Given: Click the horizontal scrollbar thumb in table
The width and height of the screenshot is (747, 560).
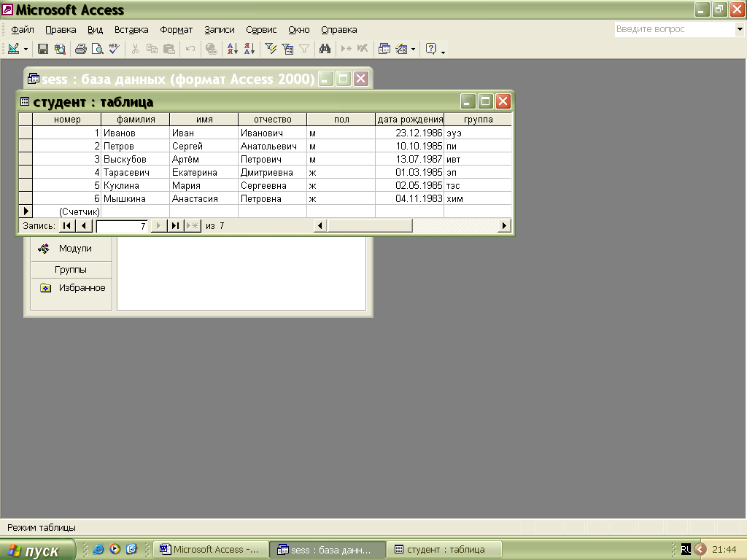Looking at the screenshot, I should (x=370, y=226).
